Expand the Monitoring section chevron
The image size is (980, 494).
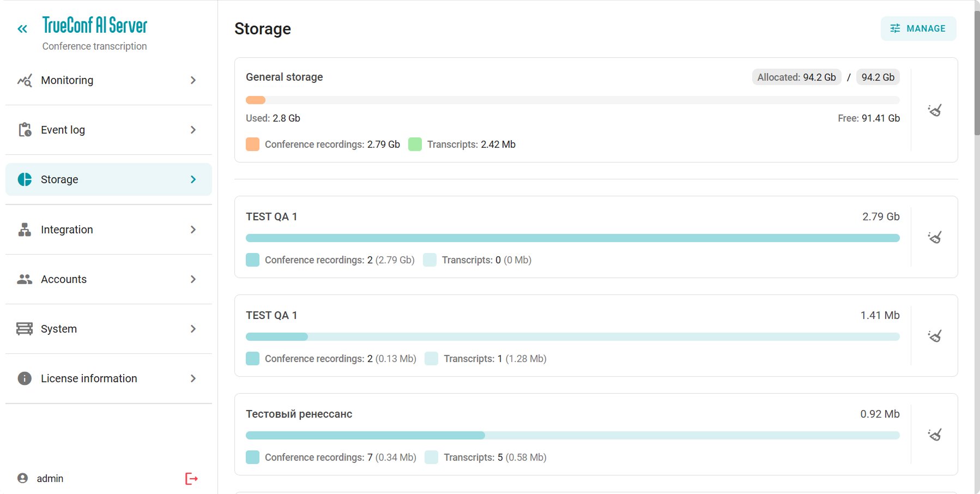pos(193,81)
